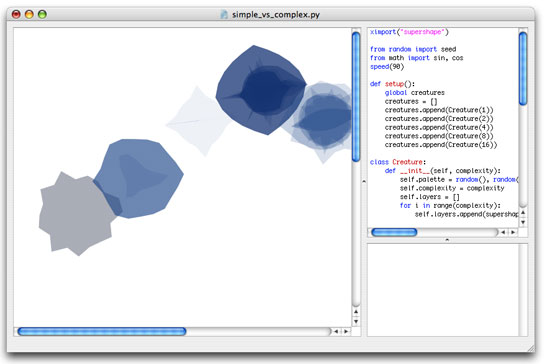Minimize the window with the yellow button
This screenshot has height=364, width=550.
[x=29, y=14]
